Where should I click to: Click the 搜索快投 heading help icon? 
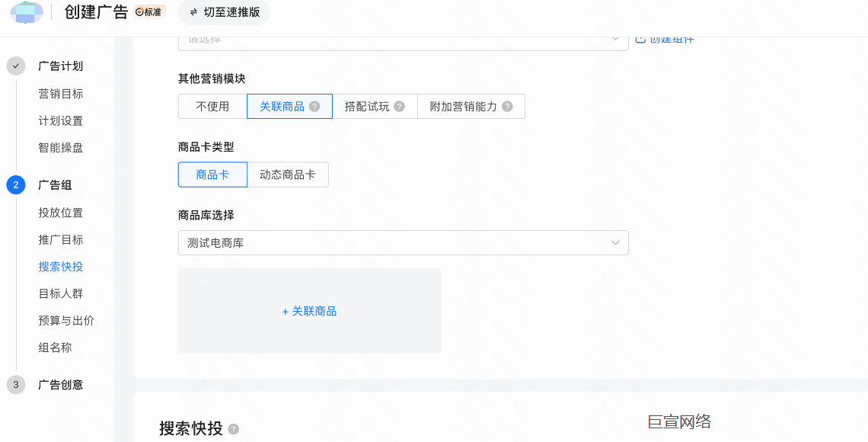tap(234, 429)
